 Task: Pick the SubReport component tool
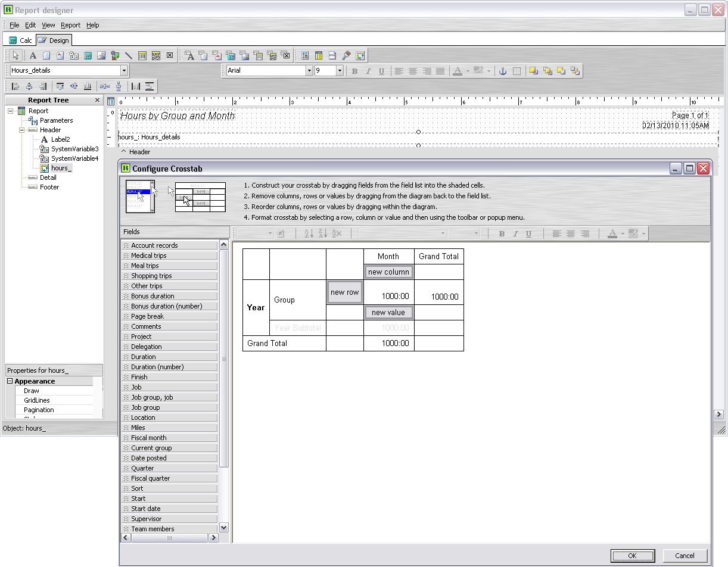click(x=319, y=55)
